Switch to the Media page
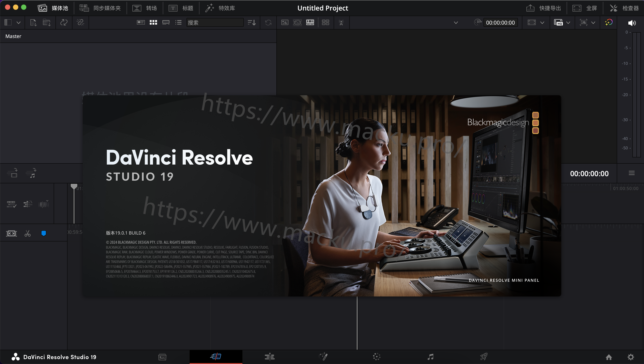Viewport: 644px width, 364px height. [x=163, y=357]
